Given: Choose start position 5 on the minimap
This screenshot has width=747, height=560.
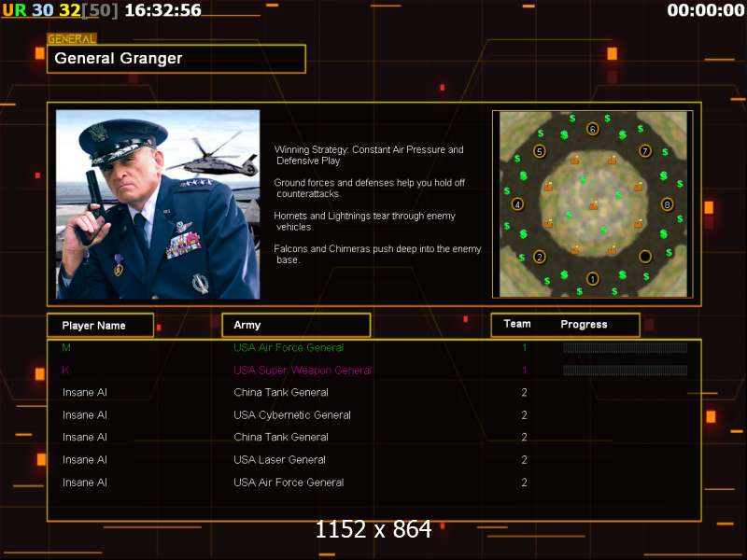Looking at the screenshot, I should pyautogui.click(x=539, y=151).
